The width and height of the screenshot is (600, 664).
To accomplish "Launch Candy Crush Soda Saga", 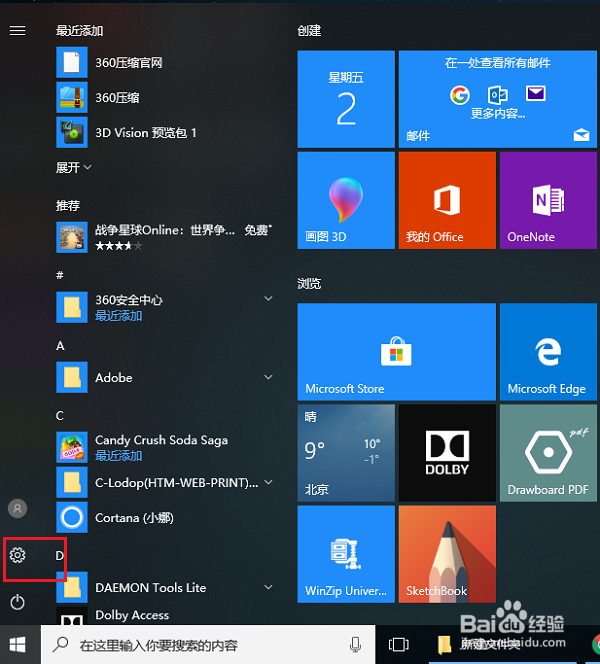I will tap(165, 447).
